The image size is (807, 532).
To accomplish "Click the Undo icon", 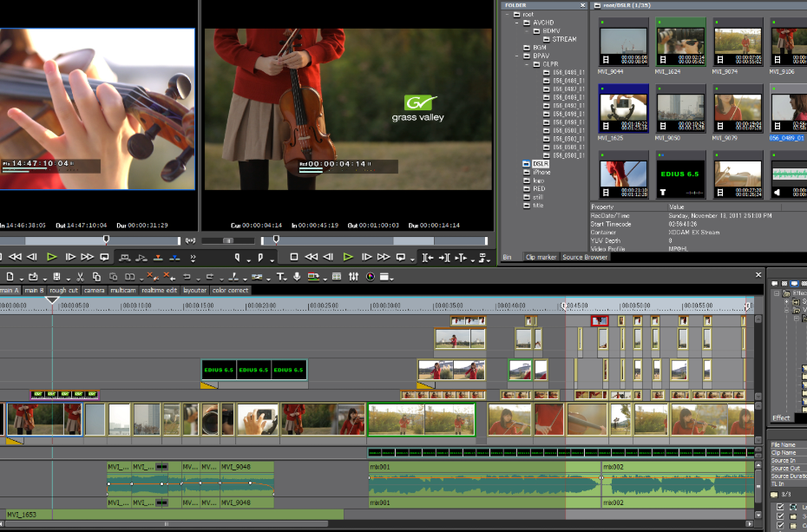I will coord(187,277).
